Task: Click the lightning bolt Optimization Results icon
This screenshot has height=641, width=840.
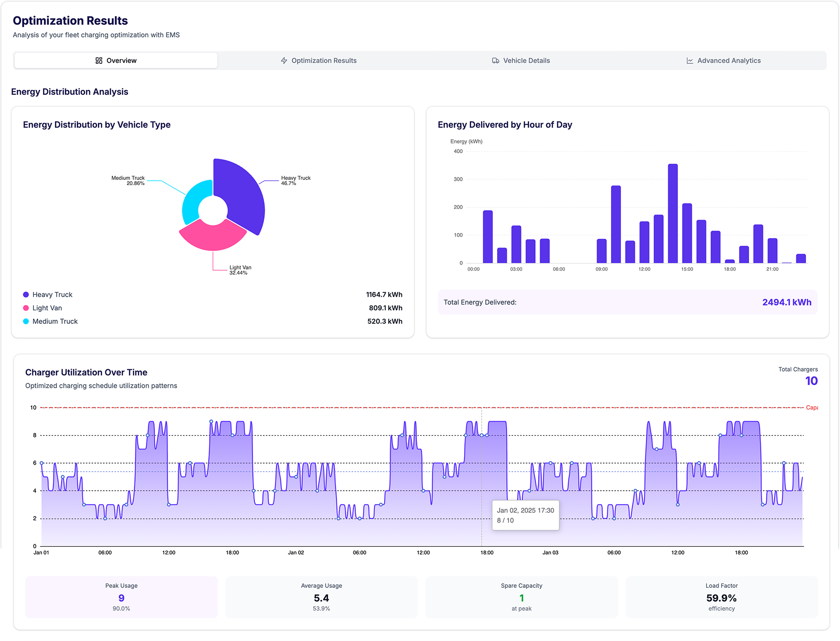Action: pos(284,60)
